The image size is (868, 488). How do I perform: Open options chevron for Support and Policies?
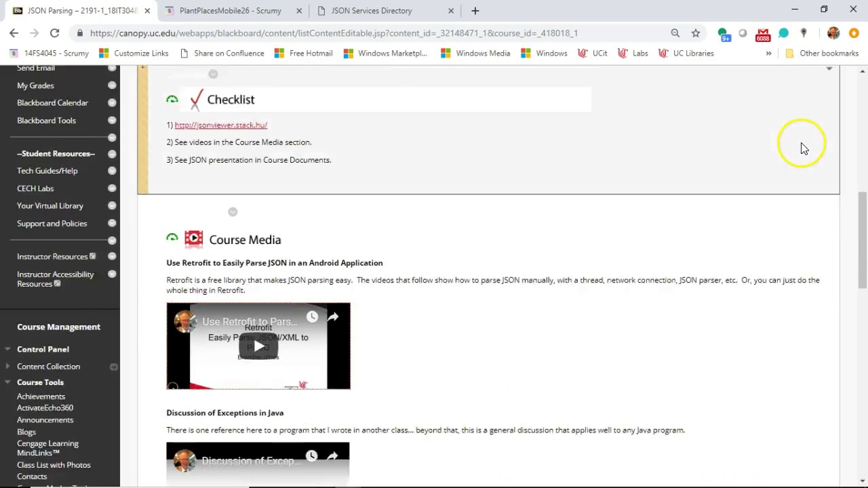112,224
